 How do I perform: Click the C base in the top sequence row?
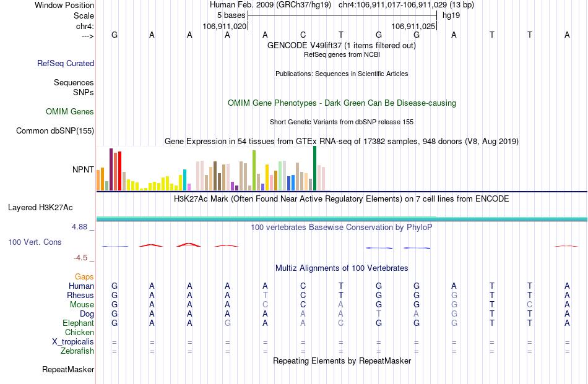(303, 35)
